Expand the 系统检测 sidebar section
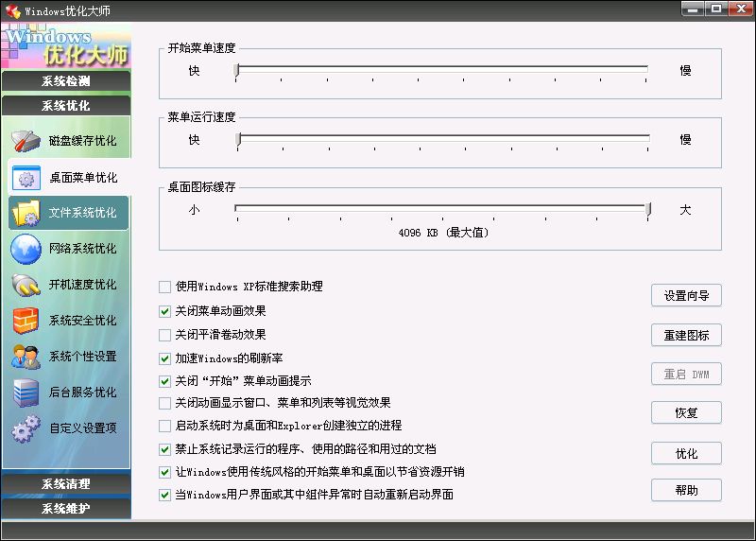The image size is (756, 541). tap(66, 80)
